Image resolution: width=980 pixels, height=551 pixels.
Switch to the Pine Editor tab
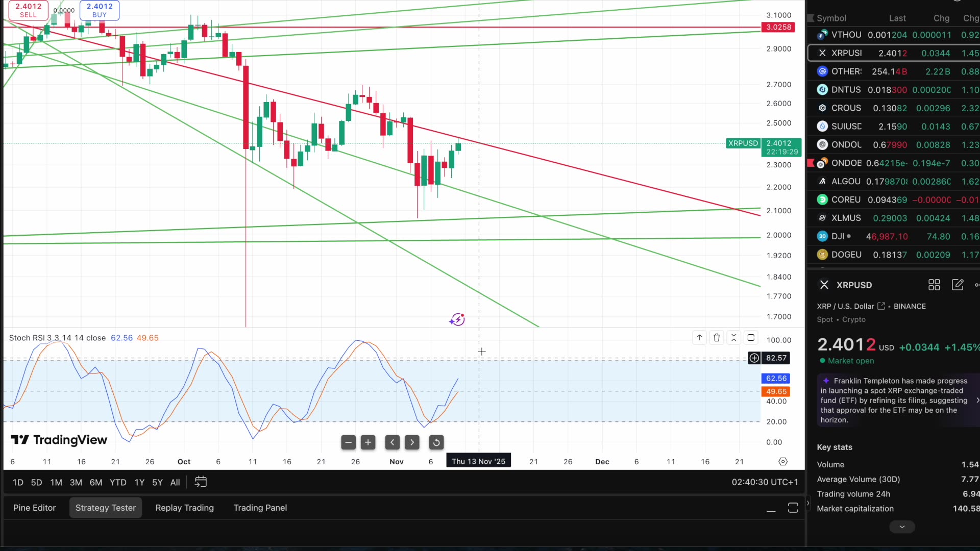[34, 508]
